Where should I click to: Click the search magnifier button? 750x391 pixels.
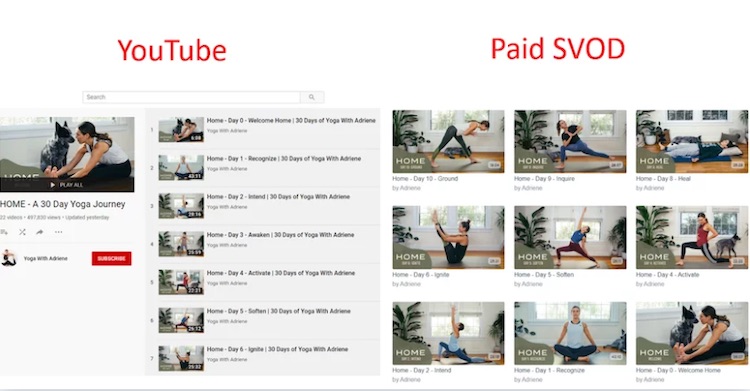pyautogui.click(x=312, y=97)
